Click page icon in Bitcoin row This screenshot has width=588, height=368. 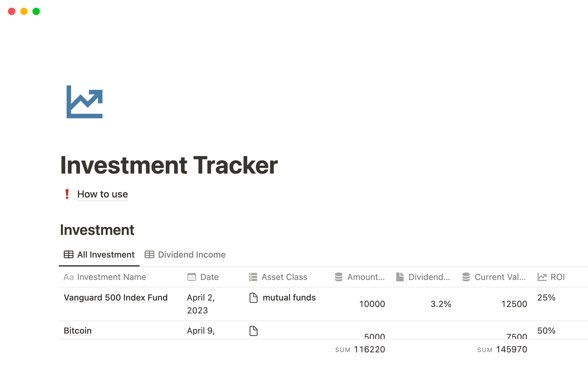[254, 331]
